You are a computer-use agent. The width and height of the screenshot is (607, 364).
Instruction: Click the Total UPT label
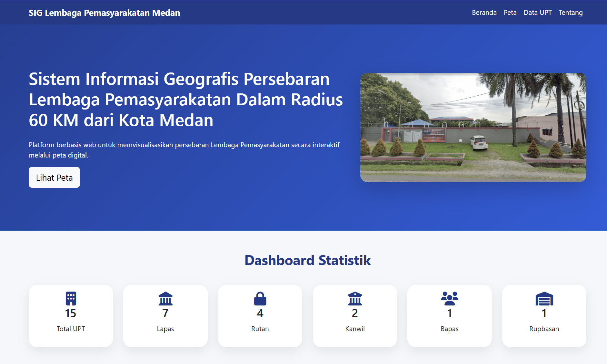tap(71, 329)
